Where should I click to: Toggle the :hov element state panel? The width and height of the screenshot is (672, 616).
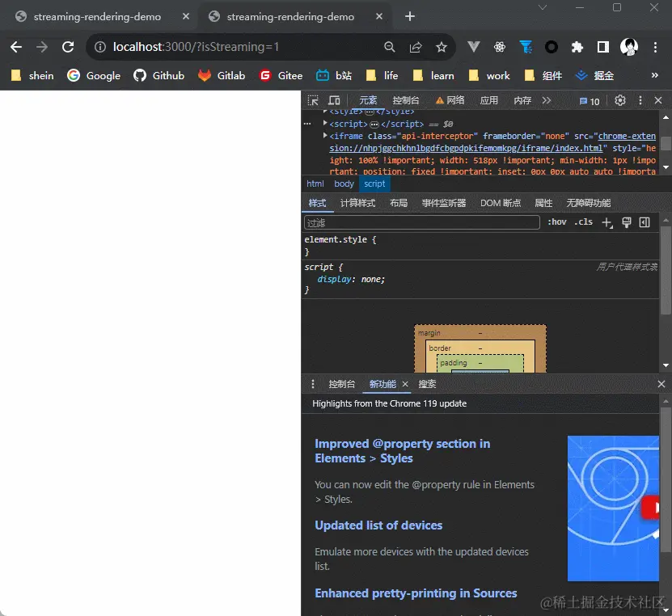(556, 222)
